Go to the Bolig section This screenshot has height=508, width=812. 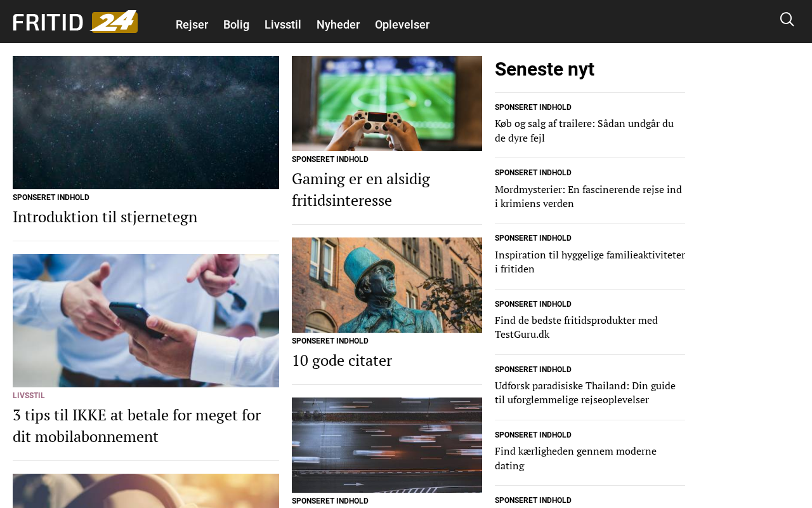[x=236, y=25]
